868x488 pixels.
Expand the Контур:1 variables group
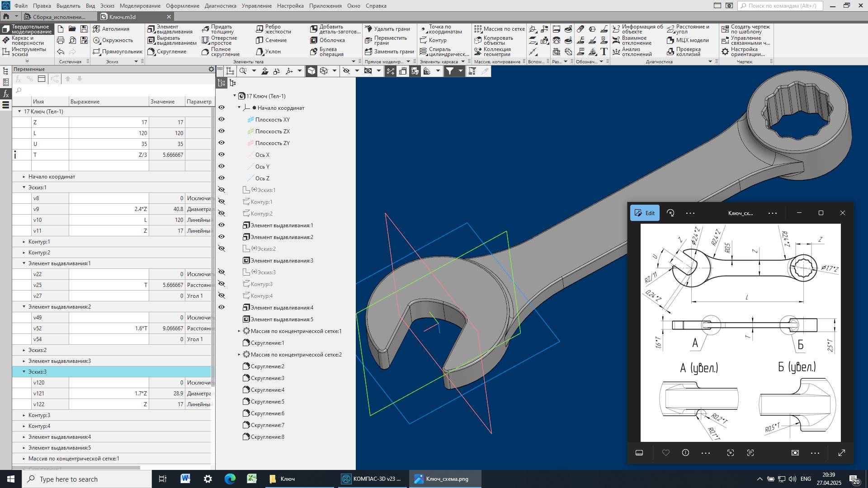point(24,242)
